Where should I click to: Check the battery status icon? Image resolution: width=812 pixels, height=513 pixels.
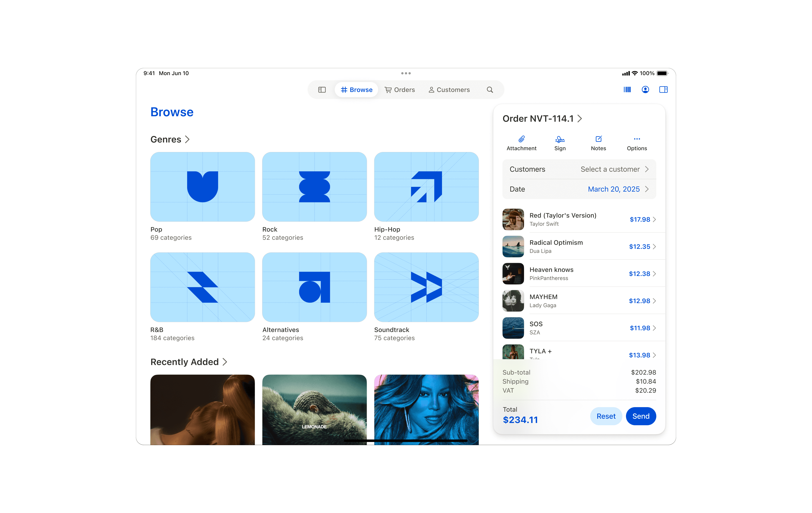(x=662, y=73)
